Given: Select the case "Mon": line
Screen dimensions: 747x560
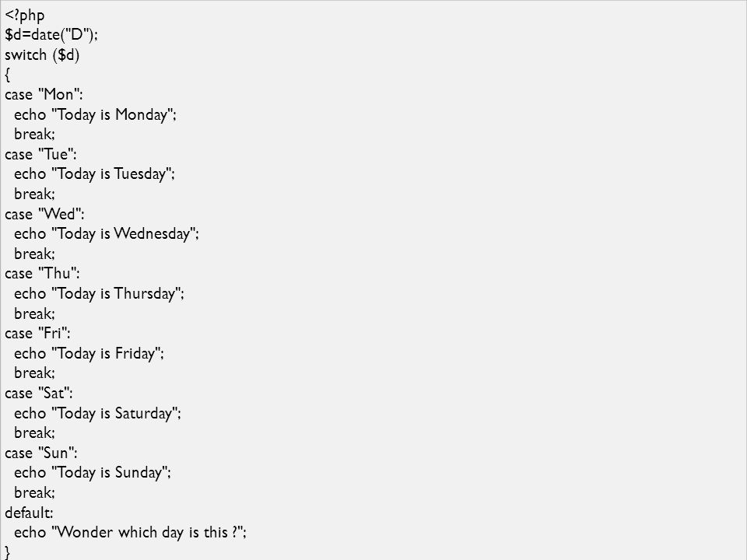Looking at the screenshot, I should [x=44, y=94].
